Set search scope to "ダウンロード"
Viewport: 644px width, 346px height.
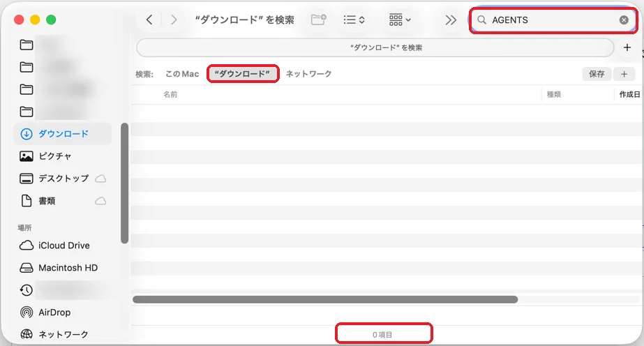(242, 74)
